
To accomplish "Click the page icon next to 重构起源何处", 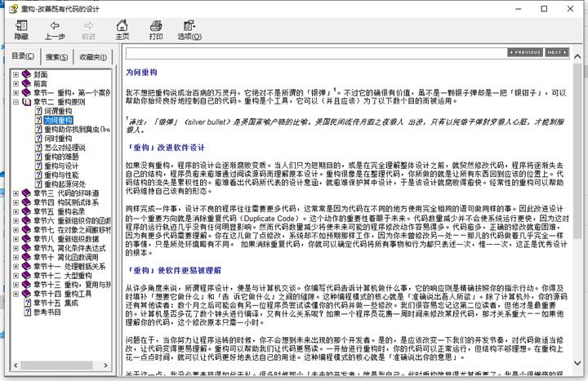I will coord(38,184).
